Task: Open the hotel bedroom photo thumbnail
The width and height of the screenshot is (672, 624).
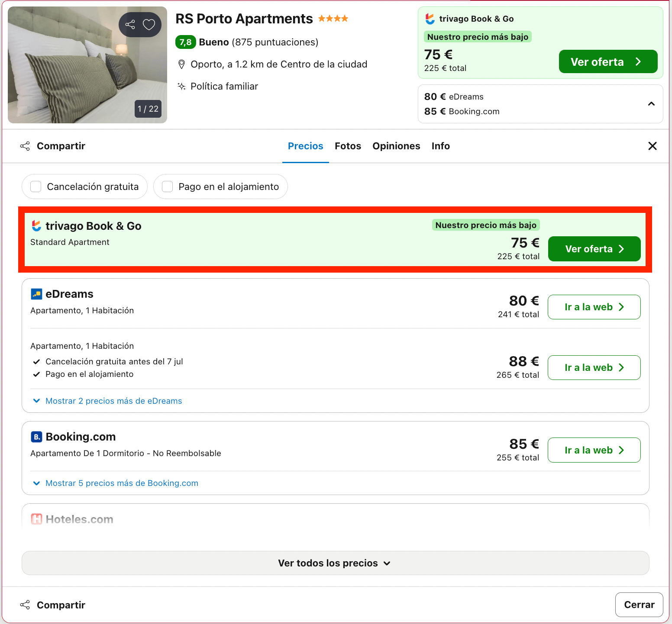Action: tap(87, 65)
